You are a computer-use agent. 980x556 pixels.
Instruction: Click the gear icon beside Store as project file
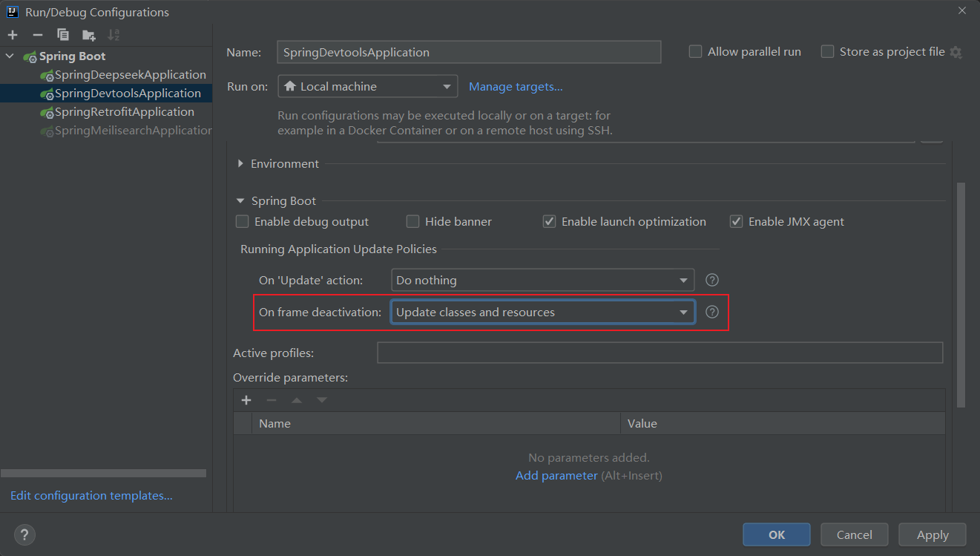click(x=956, y=52)
